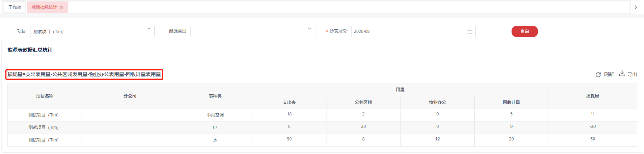
Task: Click the 损耗量 column header
Action: [592, 96]
